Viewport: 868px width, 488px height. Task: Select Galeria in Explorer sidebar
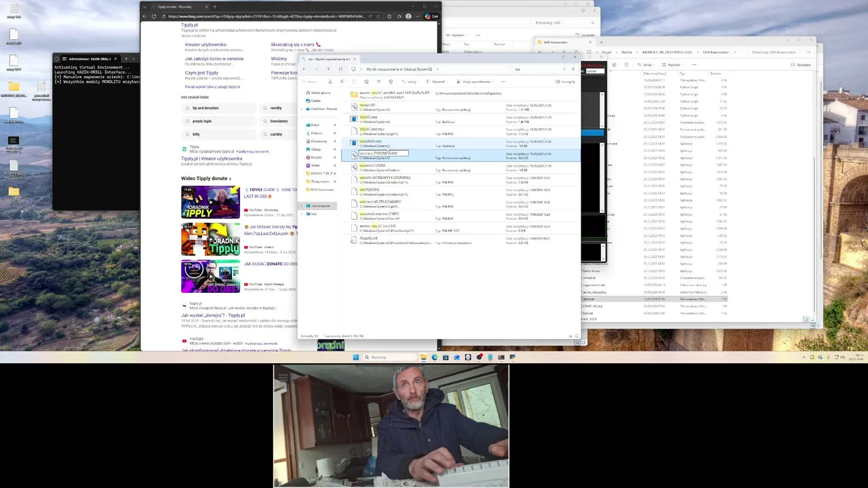315,100
